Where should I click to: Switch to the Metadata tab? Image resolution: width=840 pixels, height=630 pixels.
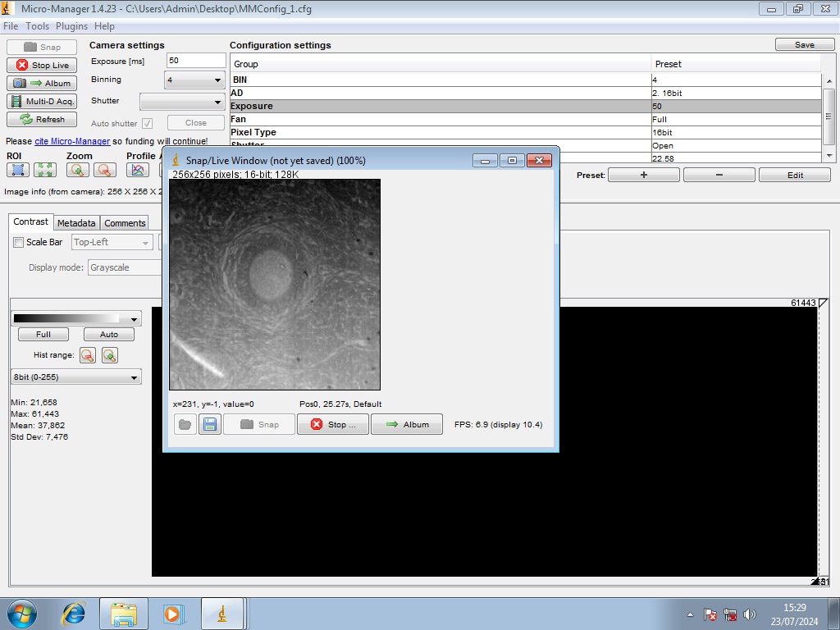[x=76, y=223]
